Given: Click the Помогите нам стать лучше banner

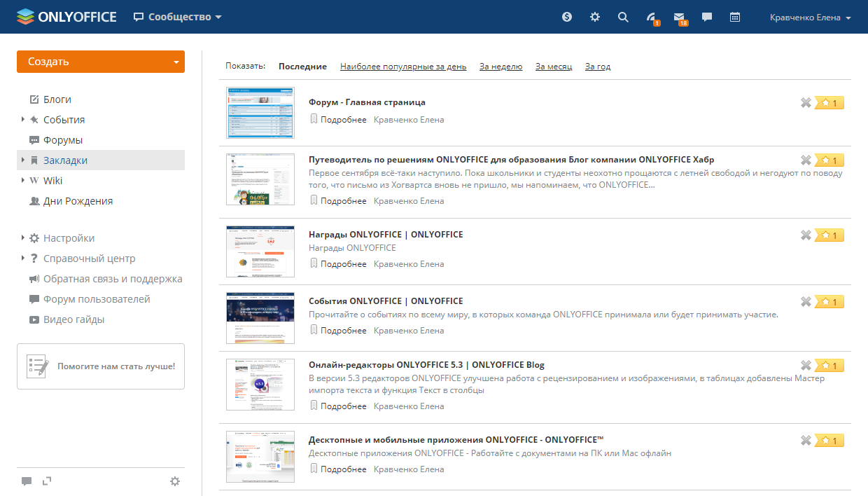Looking at the screenshot, I should (x=101, y=366).
